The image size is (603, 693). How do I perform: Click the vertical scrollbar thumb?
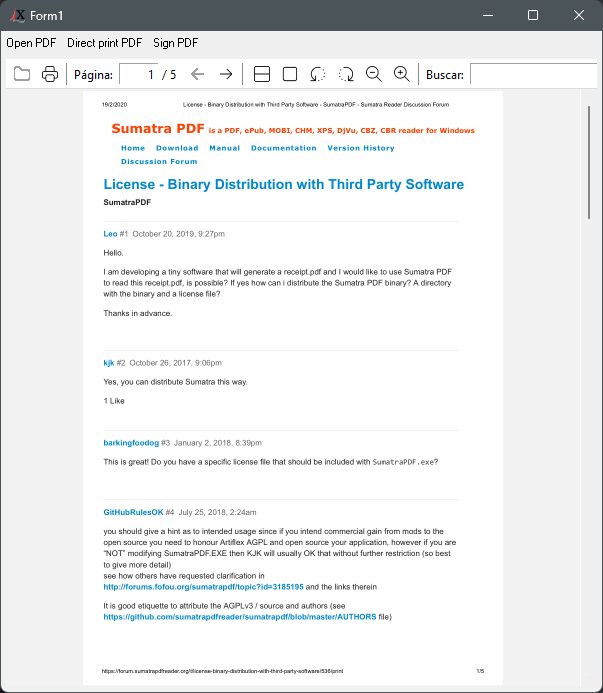pos(589,162)
